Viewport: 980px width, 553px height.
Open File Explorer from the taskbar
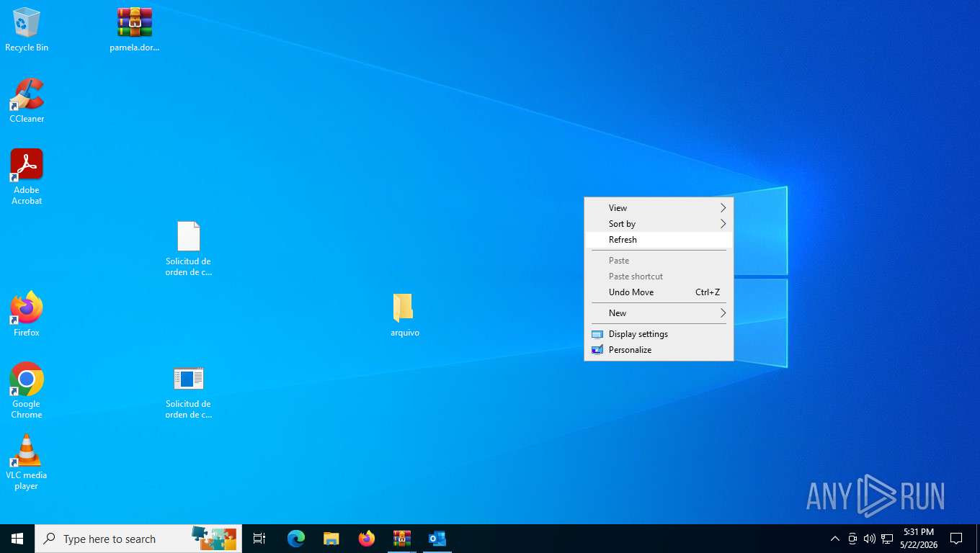(331, 539)
